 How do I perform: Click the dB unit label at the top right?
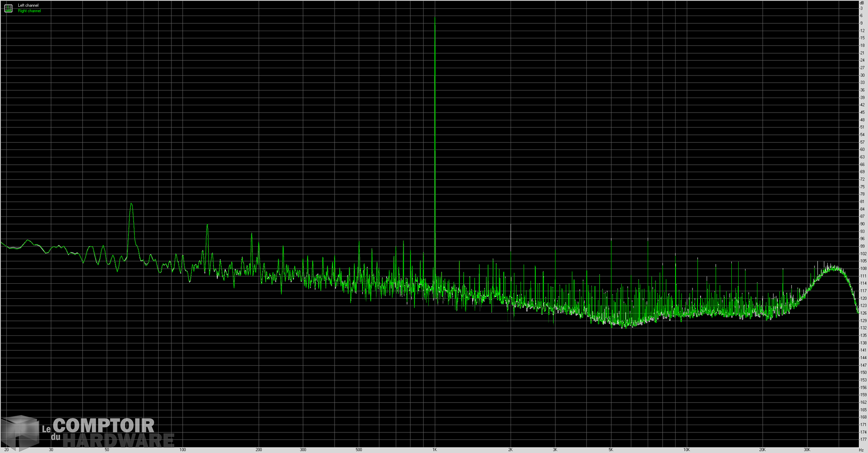point(862,3)
